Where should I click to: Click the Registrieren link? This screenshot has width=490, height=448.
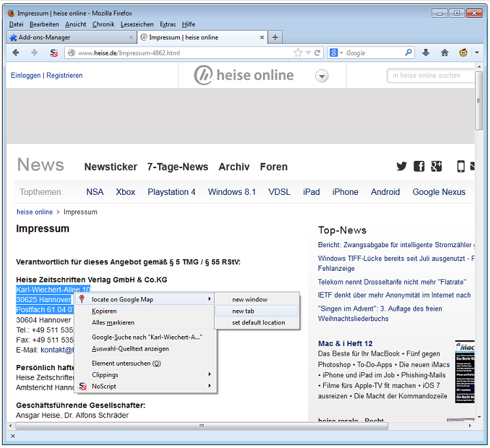coord(64,75)
